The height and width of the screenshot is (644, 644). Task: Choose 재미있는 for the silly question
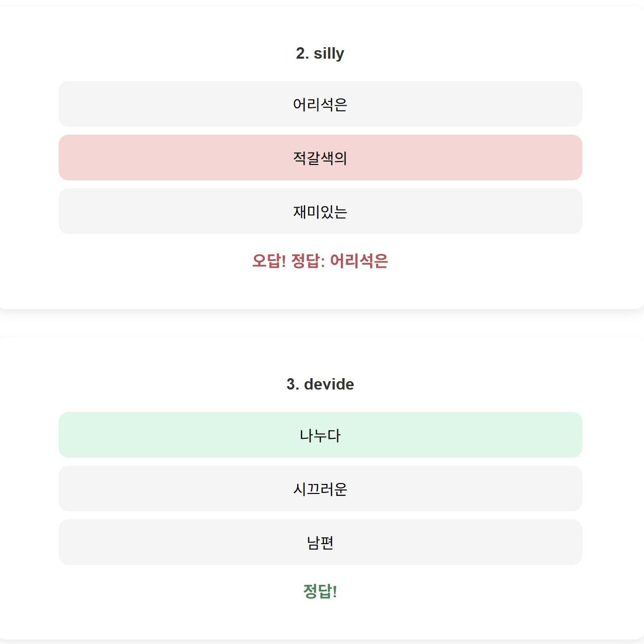pos(320,212)
